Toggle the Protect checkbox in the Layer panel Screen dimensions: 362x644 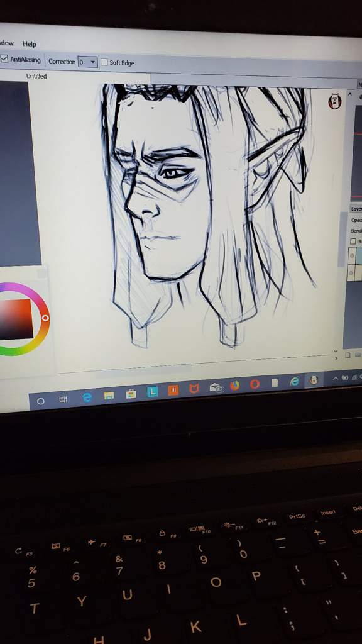(353, 241)
